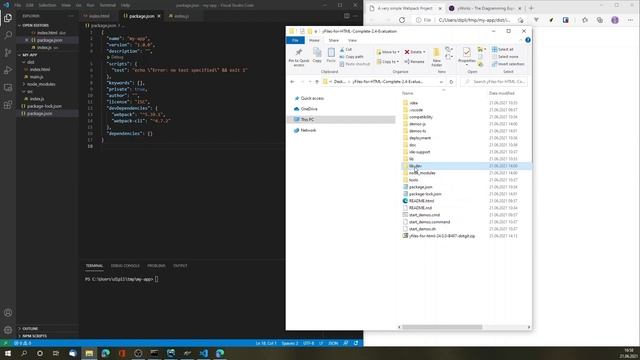Select Quick access in the navigation pane
The height and width of the screenshot is (360, 640).
(312, 98)
